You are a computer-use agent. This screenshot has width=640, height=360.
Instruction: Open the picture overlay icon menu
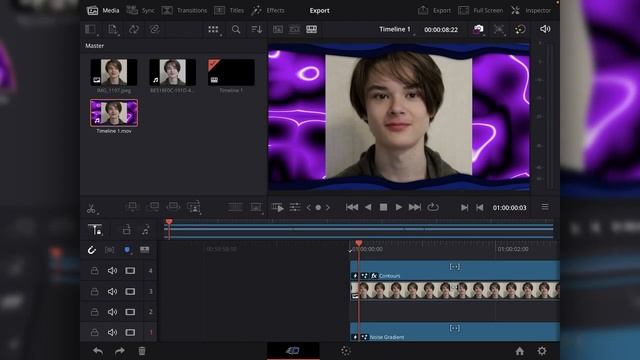point(256,207)
